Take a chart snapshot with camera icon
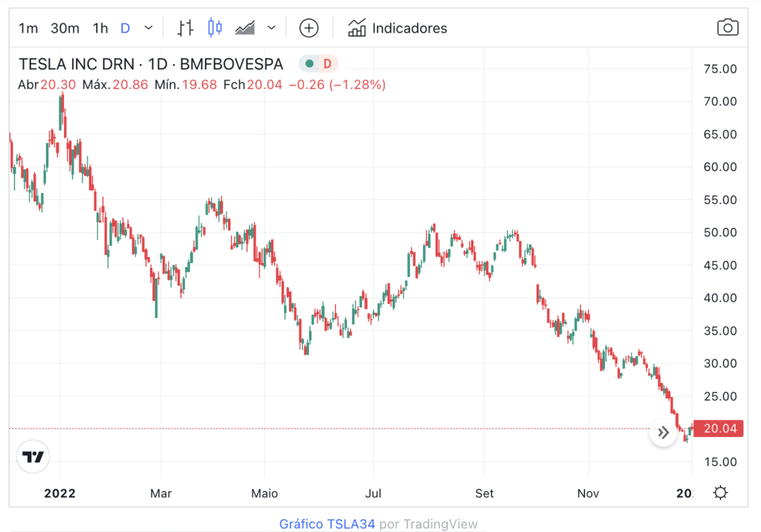The image size is (761, 532). point(728,27)
